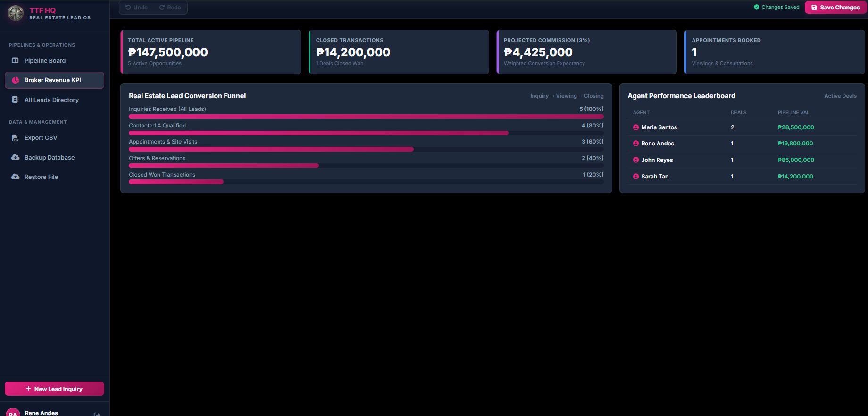
Task: Click the Offers & Reservations progress bar
Action: (x=366, y=166)
